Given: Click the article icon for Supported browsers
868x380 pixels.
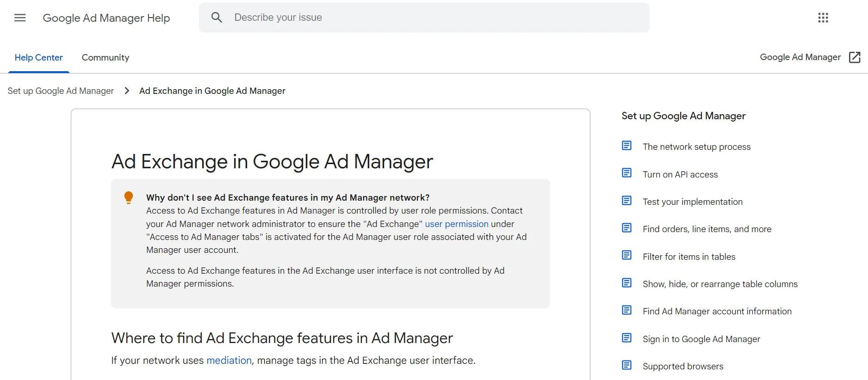Looking at the screenshot, I should tap(626, 365).
